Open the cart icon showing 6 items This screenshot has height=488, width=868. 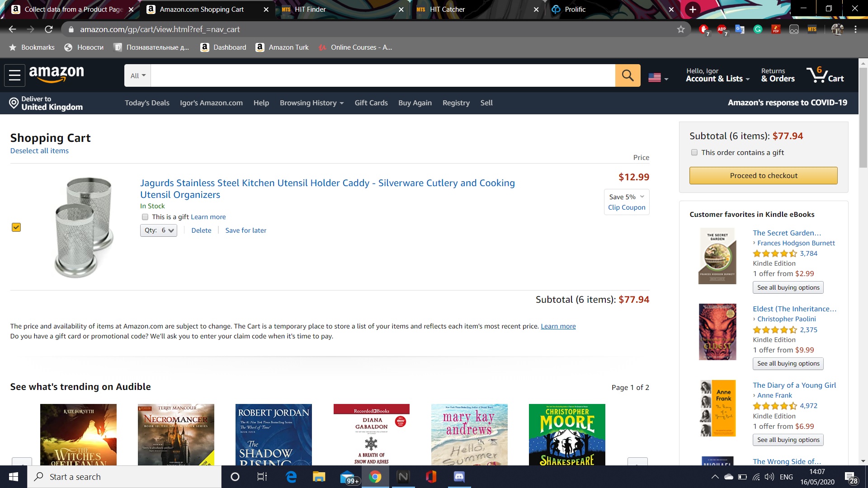(x=825, y=75)
